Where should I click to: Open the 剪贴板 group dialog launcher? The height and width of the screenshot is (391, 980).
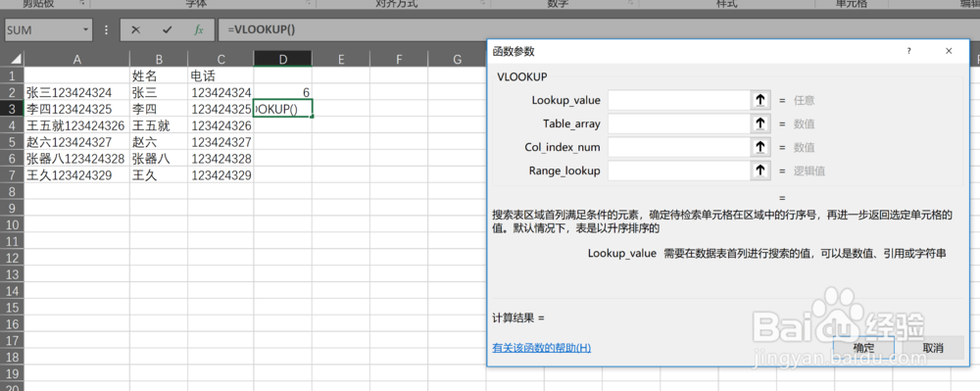(82, 3)
